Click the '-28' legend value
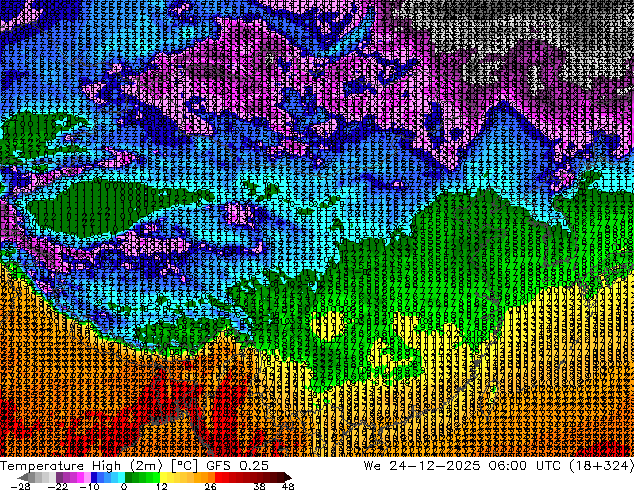This screenshot has width=634, height=490. click(20, 486)
